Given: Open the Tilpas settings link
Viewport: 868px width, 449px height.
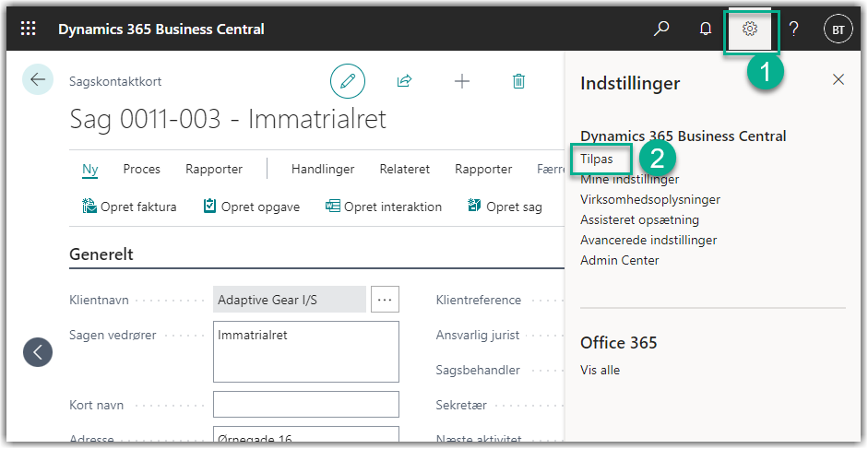Looking at the screenshot, I should 597,159.
